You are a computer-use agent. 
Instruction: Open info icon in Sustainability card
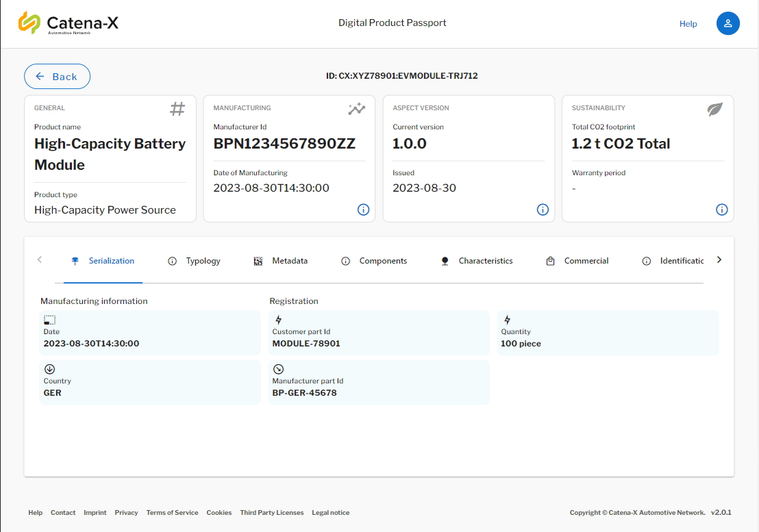pos(721,210)
